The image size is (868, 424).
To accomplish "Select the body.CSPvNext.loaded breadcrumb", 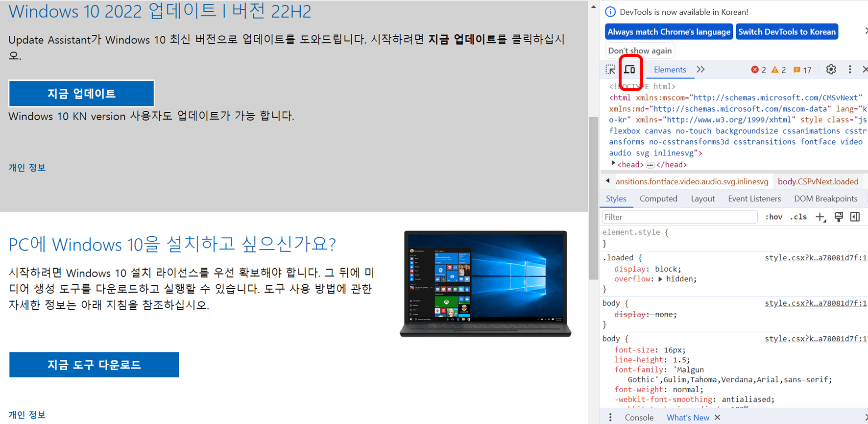I will pos(818,181).
